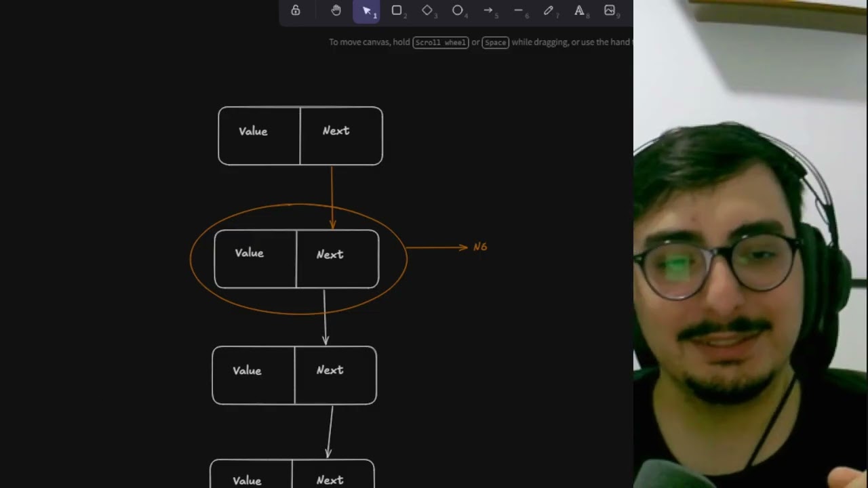Select the white arrow leaving the circled node

click(325, 317)
